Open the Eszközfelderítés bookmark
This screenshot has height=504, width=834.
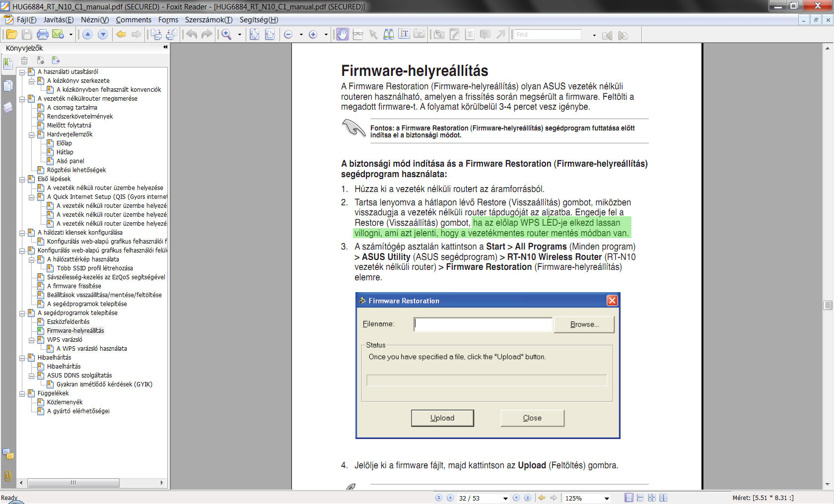68,322
